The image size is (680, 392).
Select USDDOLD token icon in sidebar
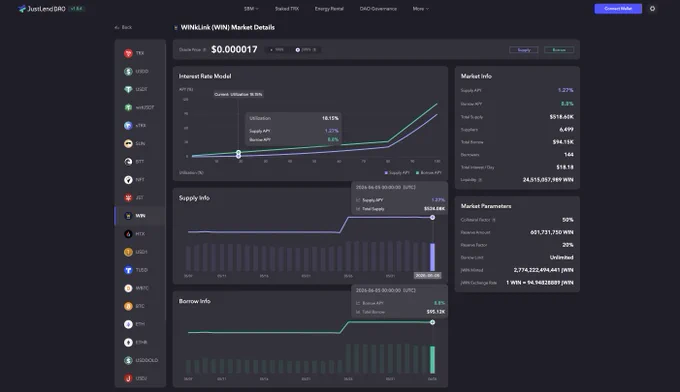tap(128, 360)
